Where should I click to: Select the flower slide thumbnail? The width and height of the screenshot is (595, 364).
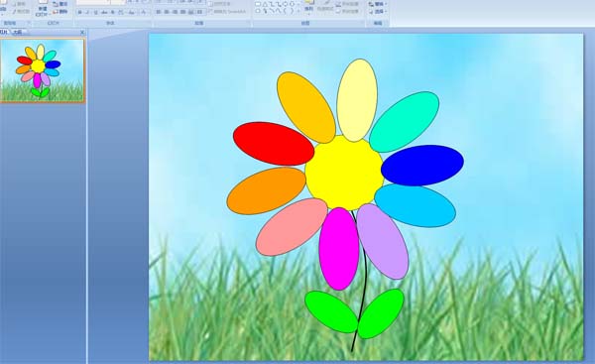[x=42, y=70]
